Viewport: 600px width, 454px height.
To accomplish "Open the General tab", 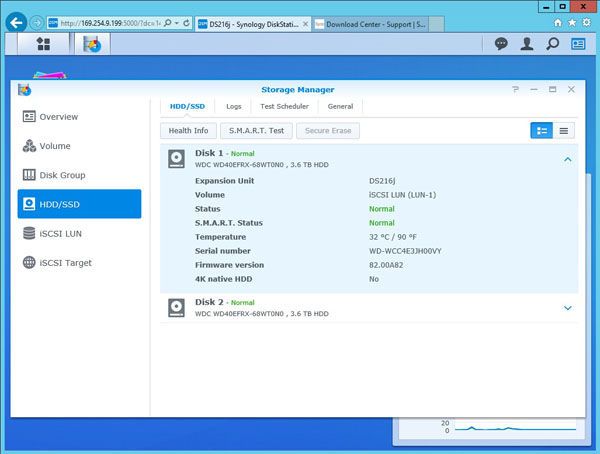I will pyautogui.click(x=340, y=106).
